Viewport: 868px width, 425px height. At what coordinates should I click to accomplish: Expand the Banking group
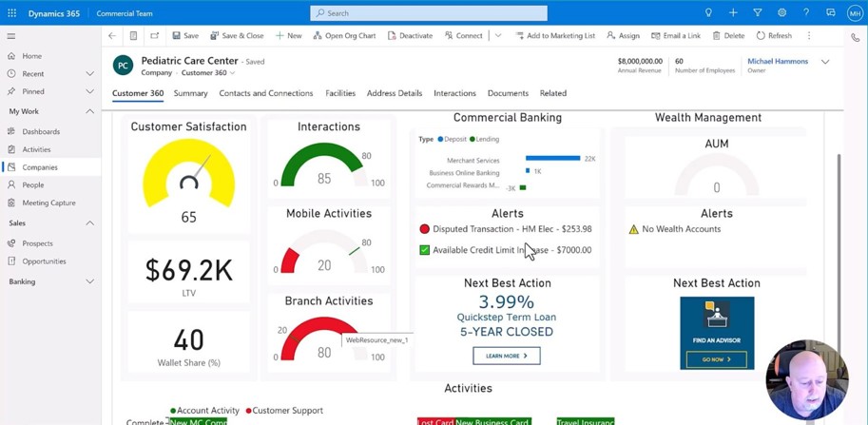click(x=90, y=281)
